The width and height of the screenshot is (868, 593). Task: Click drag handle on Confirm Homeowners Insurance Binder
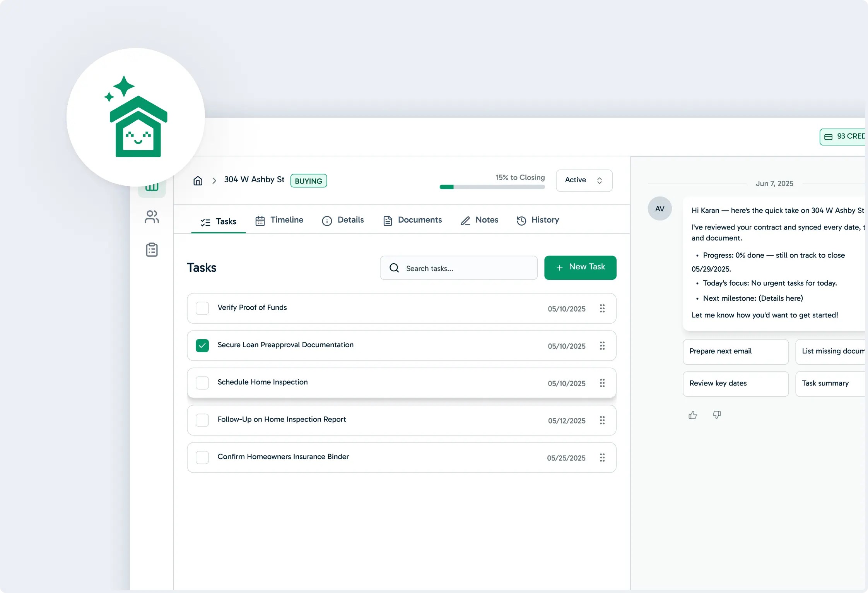(x=602, y=458)
